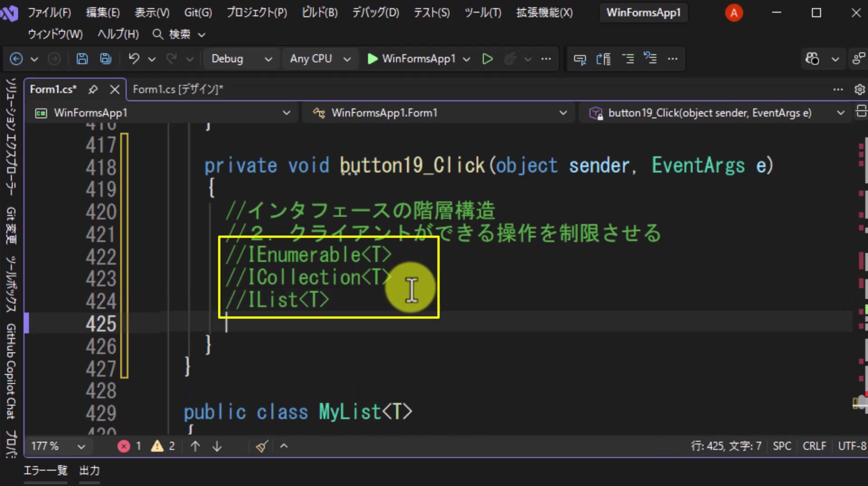The image size is (868, 486).
Task: Open the ツール(T) menu
Action: (482, 12)
